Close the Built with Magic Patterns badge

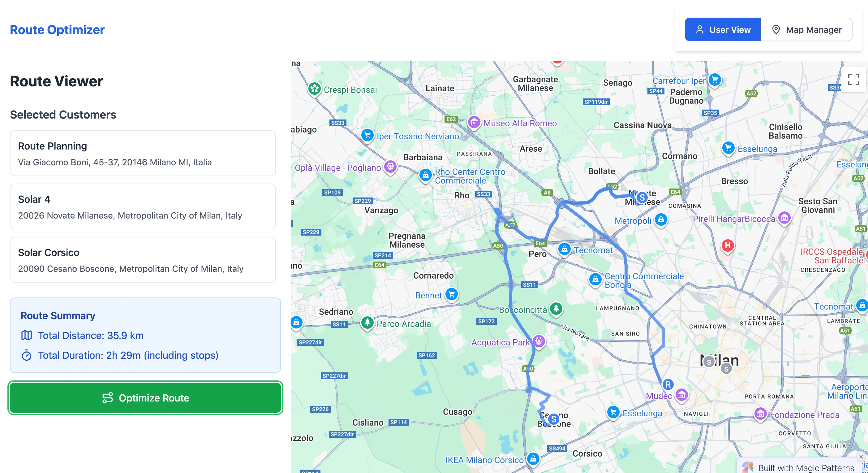(x=861, y=457)
